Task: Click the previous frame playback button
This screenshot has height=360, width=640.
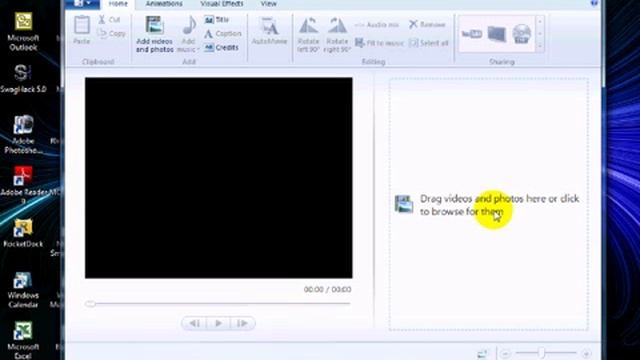Action: tap(194, 323)
